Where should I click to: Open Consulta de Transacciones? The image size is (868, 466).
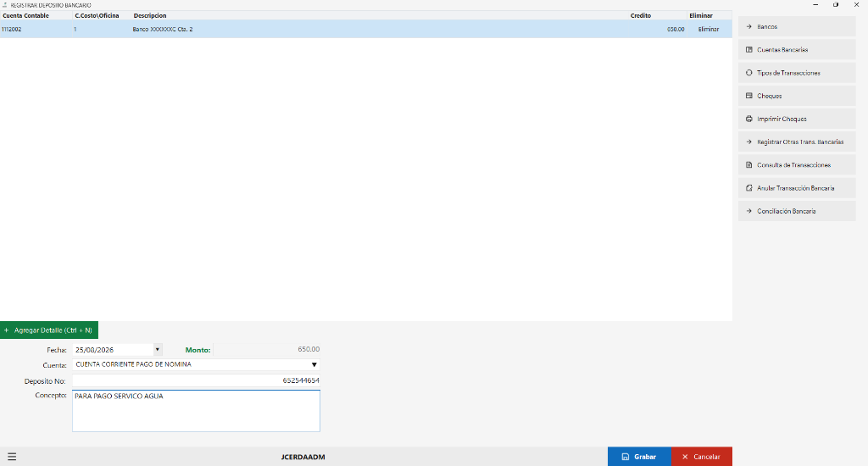click(x=797, y=165)
